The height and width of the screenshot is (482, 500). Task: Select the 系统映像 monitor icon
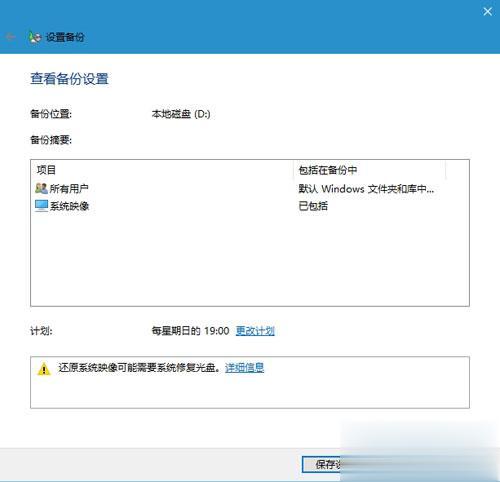click(x=41, y=206)
